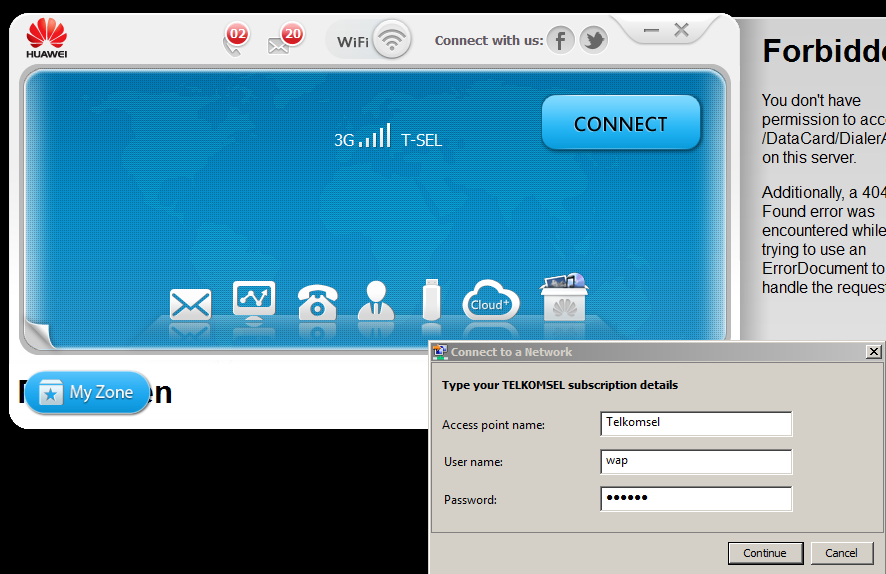The width and height of the screenshot is (886, 574).
Task: Focus the Access point name field
Action: coord(696,424)
